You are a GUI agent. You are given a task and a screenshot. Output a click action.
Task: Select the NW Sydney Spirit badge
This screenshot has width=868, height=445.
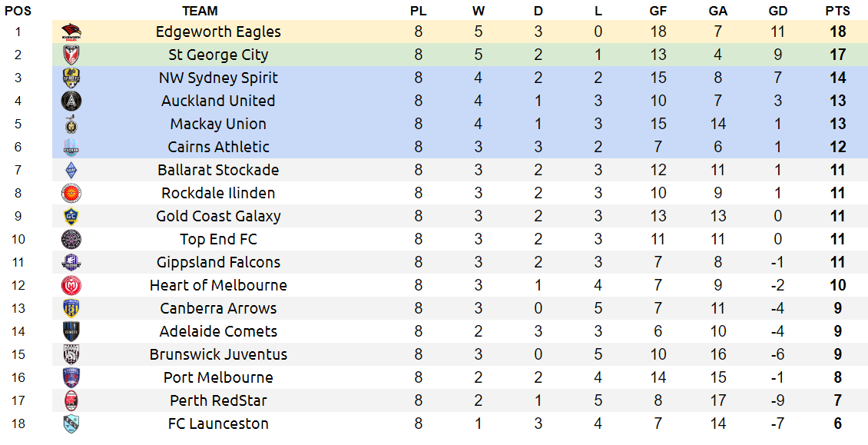[71, 78]
